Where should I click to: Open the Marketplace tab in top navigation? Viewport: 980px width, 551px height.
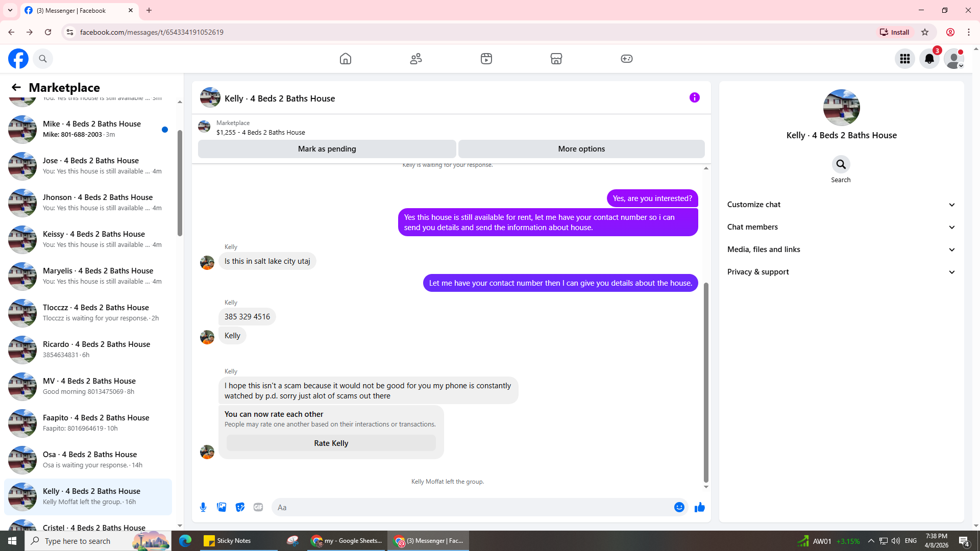556,59
